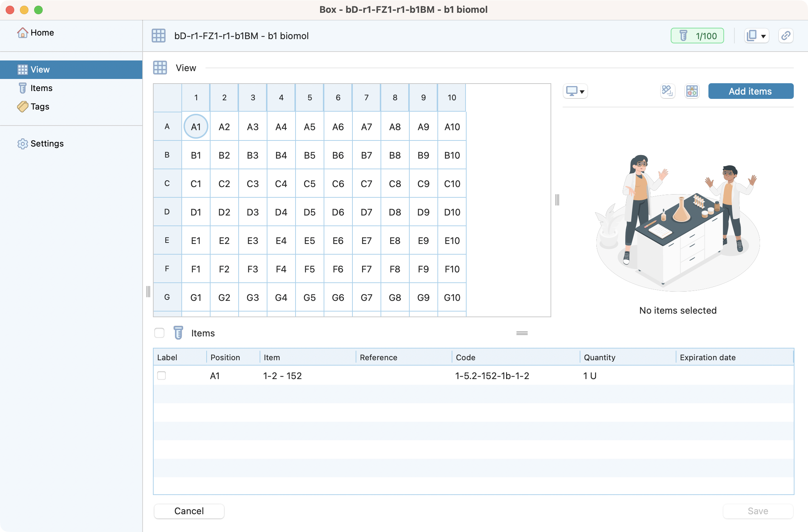Image resolution: width=808 pixels, height=532 pixels.
Task: Select empty position E5 in the grid
Action: (x=309, y=241)
